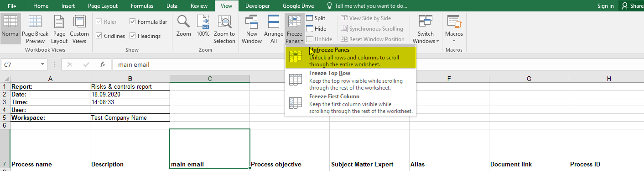Choose Freeze First Column option

(350, 104)
